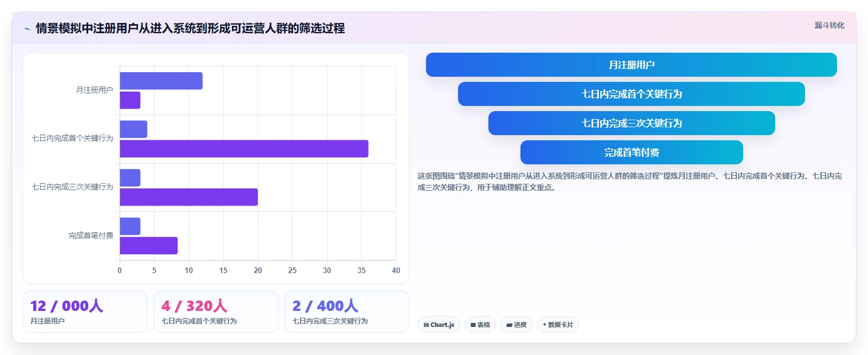Image resolution: width=868 pixels, height=355 pixels.
Task: Select the Chart.js tag chip
Action: 439,325
